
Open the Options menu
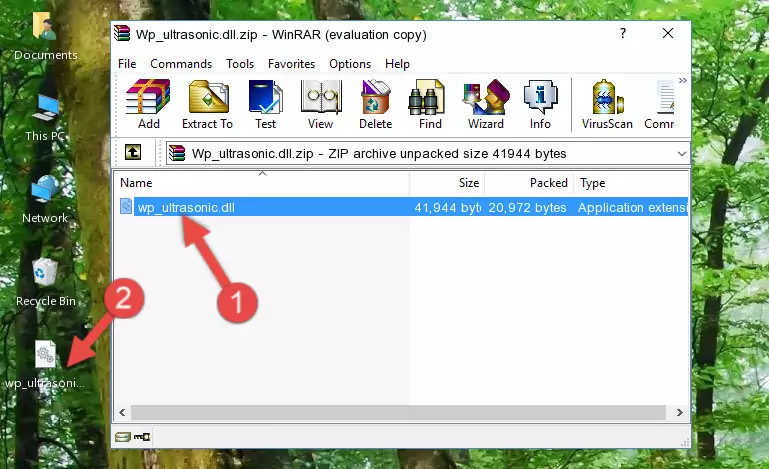[x=350, y=64]
